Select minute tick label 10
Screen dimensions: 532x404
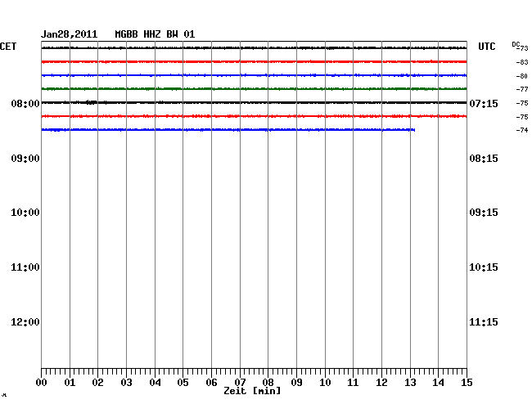click(325, 383)
